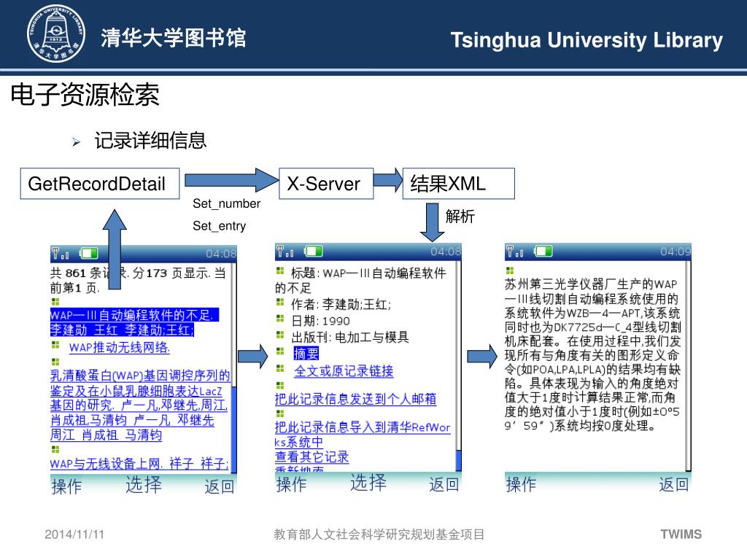Image resolution: width=747 pixels, height=560 pixels.
Task: Click the TWIMS footer text
Action: [x=681, y=534]
